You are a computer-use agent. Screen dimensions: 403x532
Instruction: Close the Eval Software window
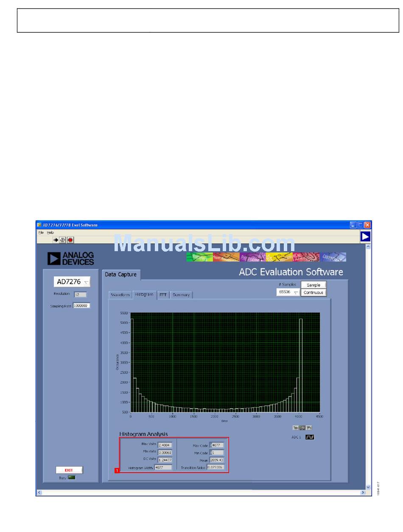click(367, 225)
